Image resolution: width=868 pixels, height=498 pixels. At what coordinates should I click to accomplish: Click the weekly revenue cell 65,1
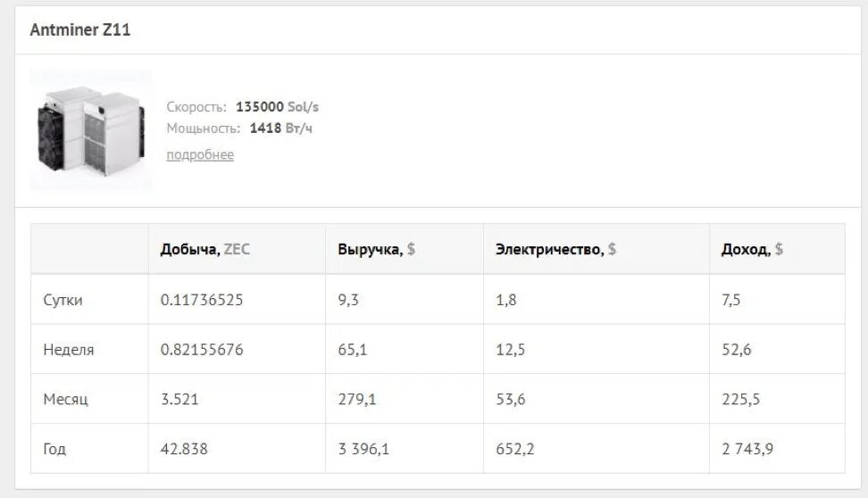coord(352,350)
